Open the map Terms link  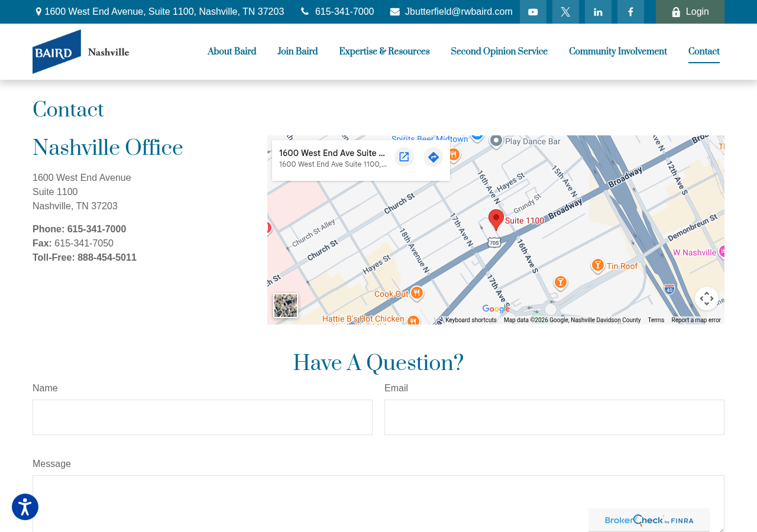(x=656, y=320)
